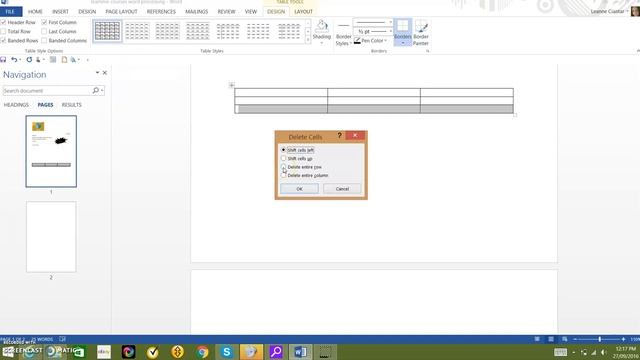Open the Shading dropdown arrow
This screenshot has width=640, height=360.
click(x=322, y=43)
